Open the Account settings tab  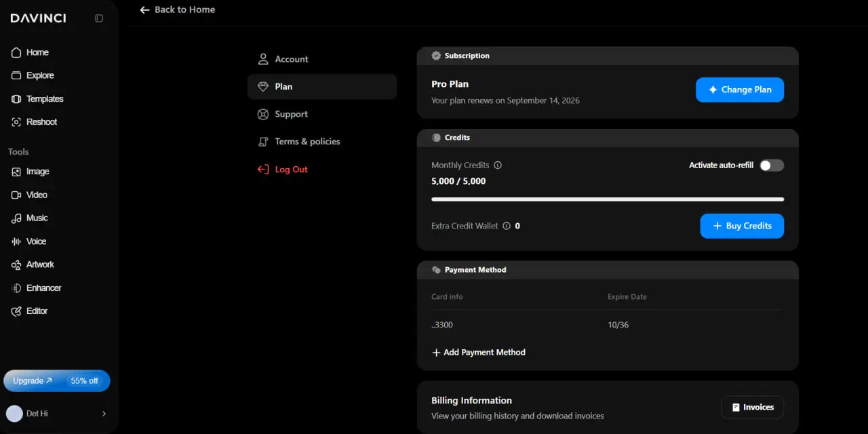click(322, 59)
